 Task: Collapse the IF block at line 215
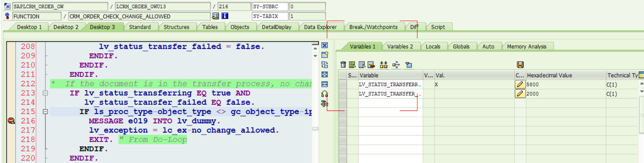[45, 112]
